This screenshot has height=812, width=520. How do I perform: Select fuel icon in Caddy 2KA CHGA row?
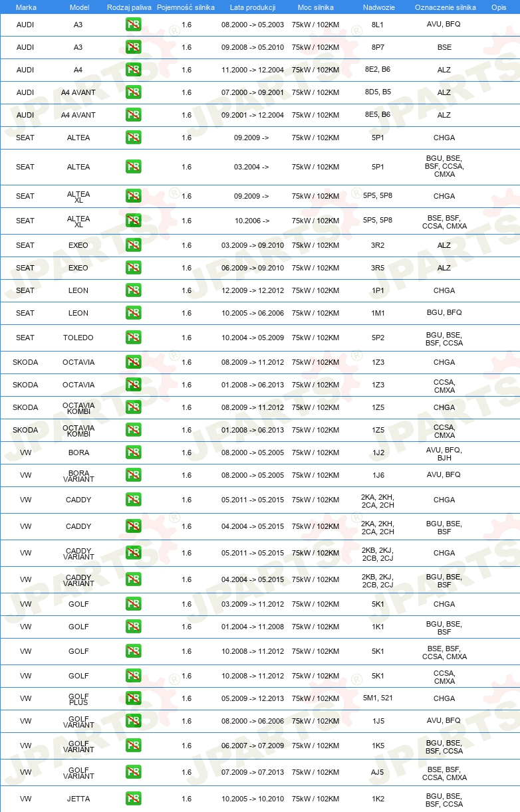[133, 500]
